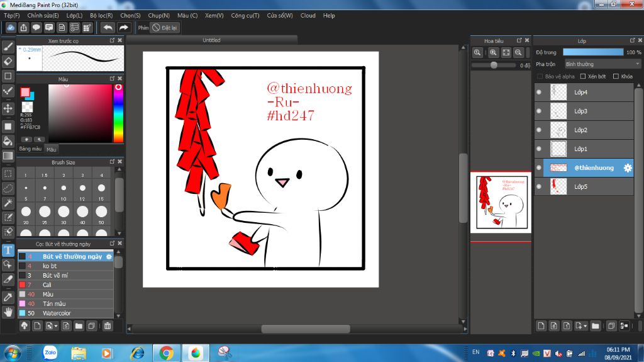
Task: Select the Move tool
Action: (8, 108)
